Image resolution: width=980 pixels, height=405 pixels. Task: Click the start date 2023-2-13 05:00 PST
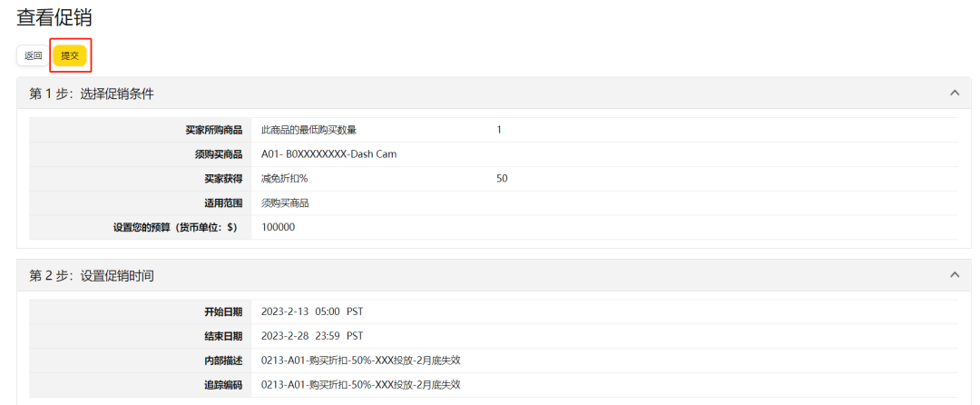tap(312, 311)
